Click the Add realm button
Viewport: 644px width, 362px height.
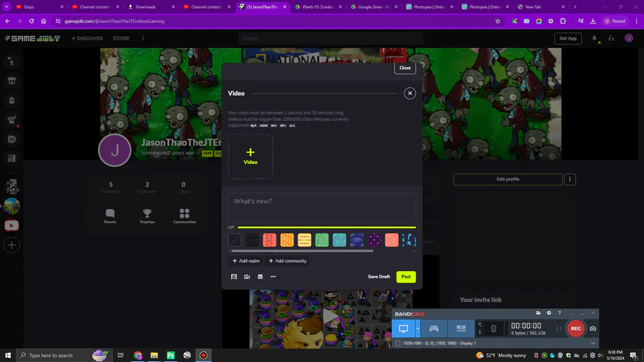click(245, 260)
